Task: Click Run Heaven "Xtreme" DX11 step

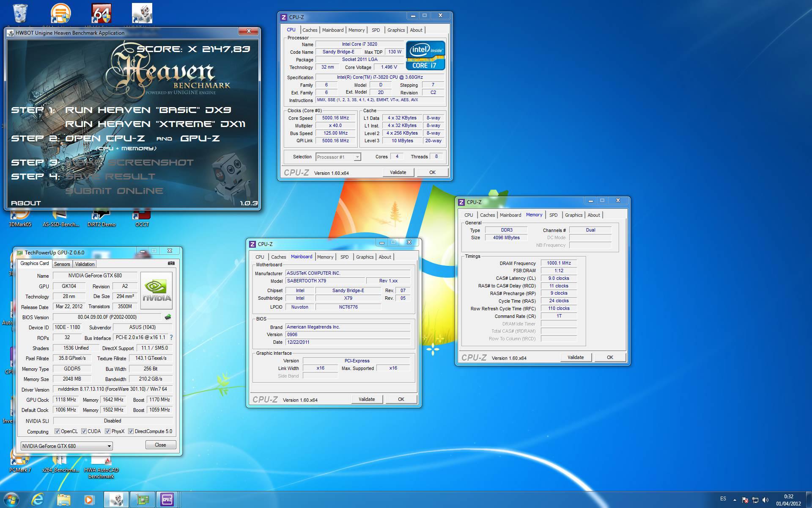Action: pyautogui.click(x=155, y=124)
